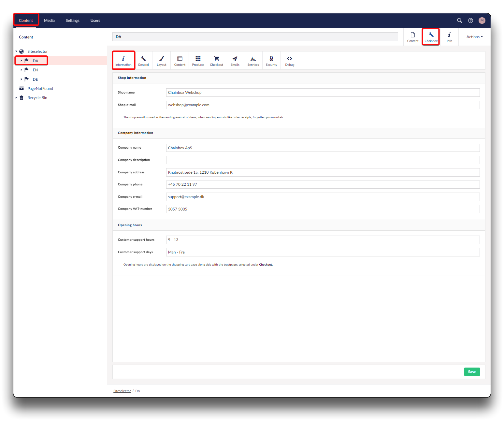Open the Checkout cart icon tab
504x421 pixels.
click(x=216, y=61)
